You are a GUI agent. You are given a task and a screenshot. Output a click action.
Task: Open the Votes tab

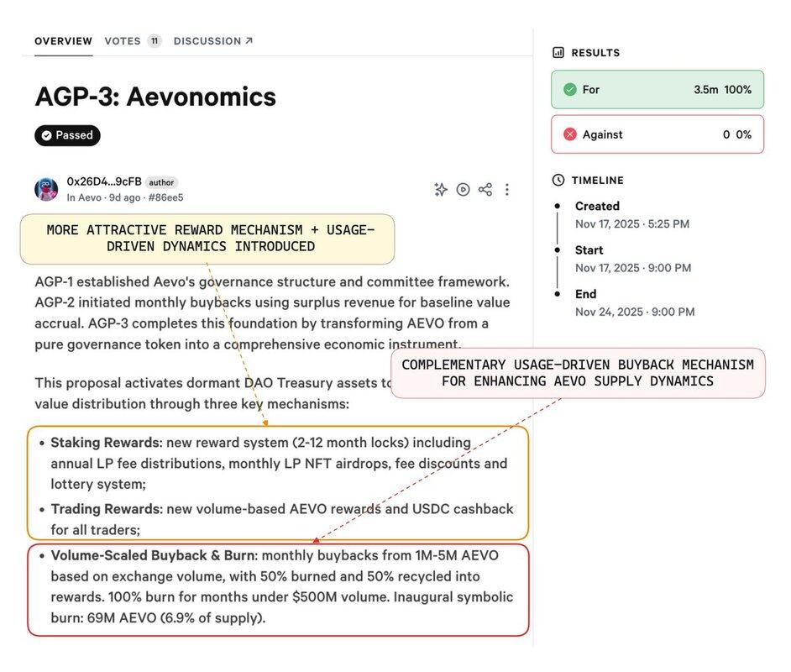click(x=123, y=41)
